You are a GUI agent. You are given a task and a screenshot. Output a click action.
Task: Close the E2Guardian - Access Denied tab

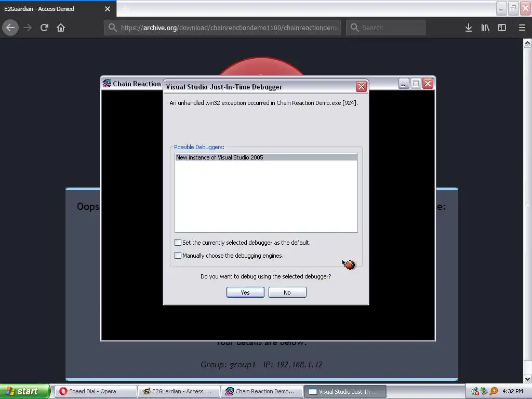click(108, 9)
